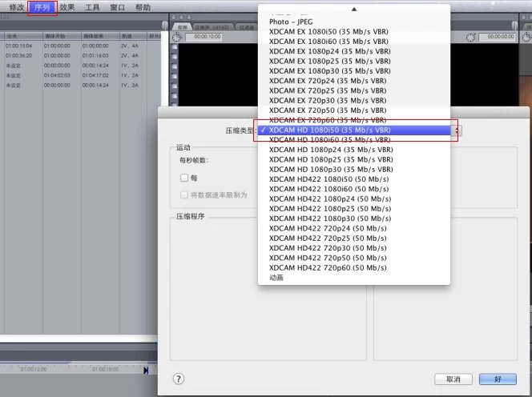Select the 01:04:02:03 media start cell
The image size is (532, 397).
57,75
